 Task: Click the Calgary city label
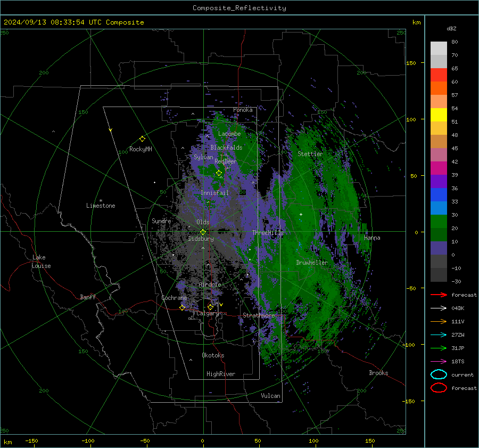(208, 313)
